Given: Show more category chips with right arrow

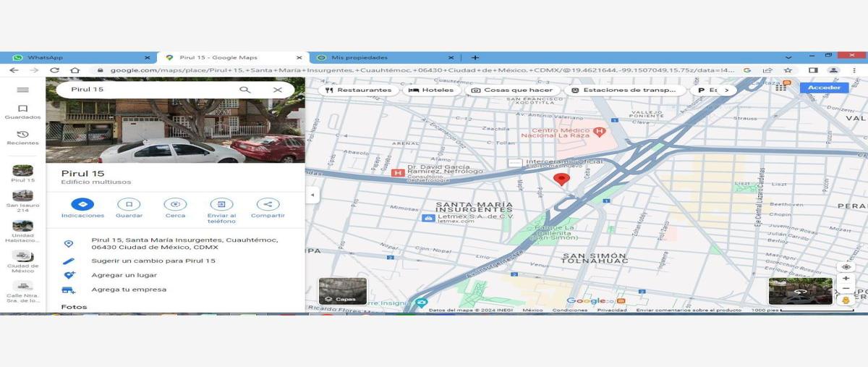Looking at the screenshot, I should [x=727, y=90].
